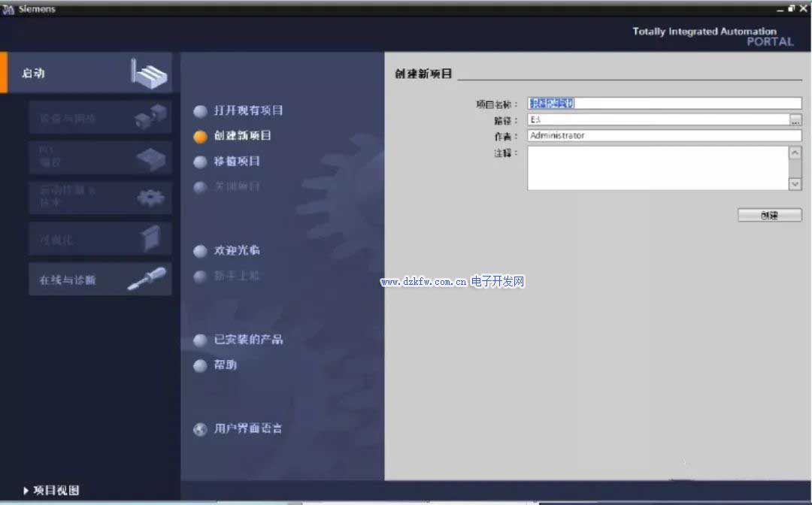Click the 创建 create button
Image resolution: width=812 pixels, height=505 pixels.
pyautogui.click(x=770, y=215)
